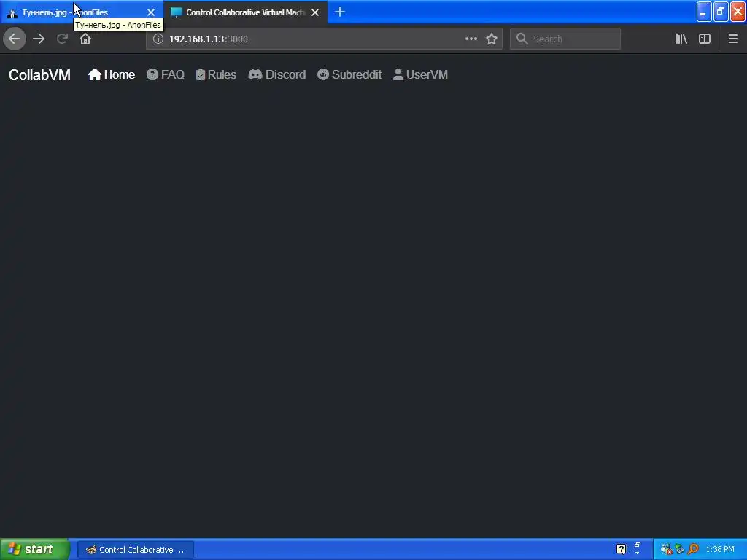Screen dimensions: 747x560
Task: Open a new tab with plus button
Action: 340,12
